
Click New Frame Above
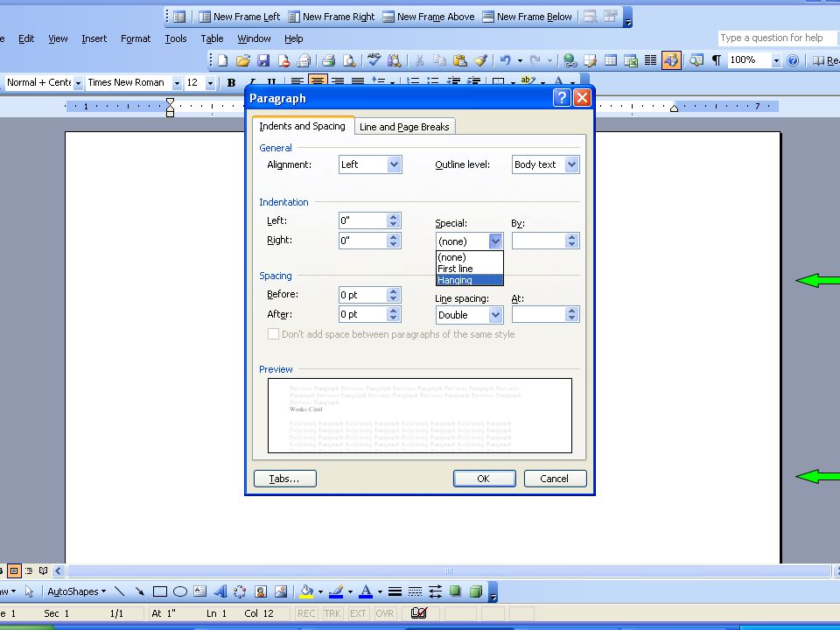point(429,17)
